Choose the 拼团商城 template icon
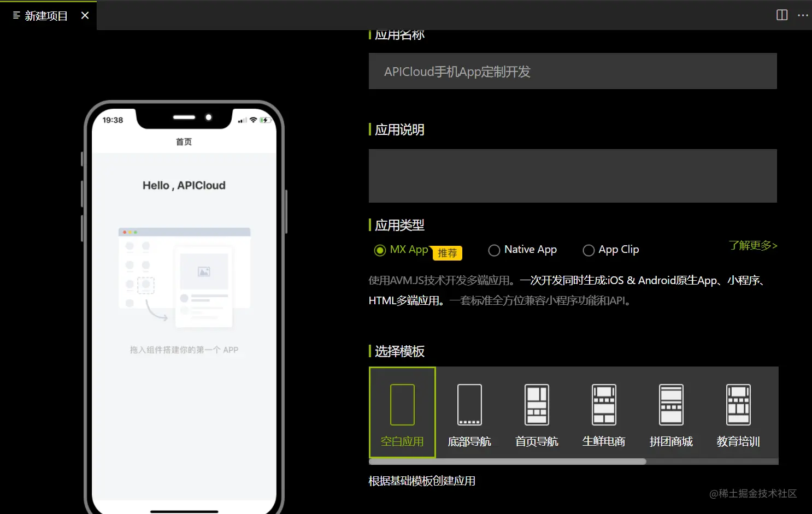 [x=671, y=405]
